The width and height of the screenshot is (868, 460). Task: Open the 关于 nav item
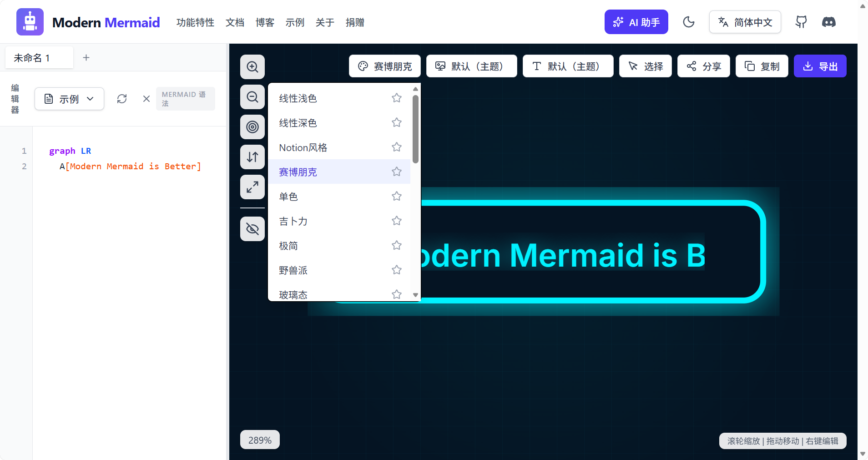click(325, 22)
